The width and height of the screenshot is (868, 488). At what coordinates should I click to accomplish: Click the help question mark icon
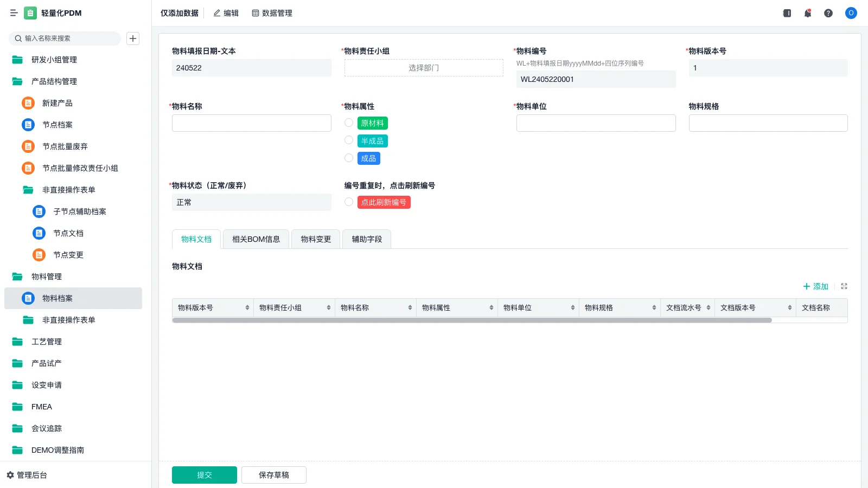pyautogui.click(x=828, y=13)
